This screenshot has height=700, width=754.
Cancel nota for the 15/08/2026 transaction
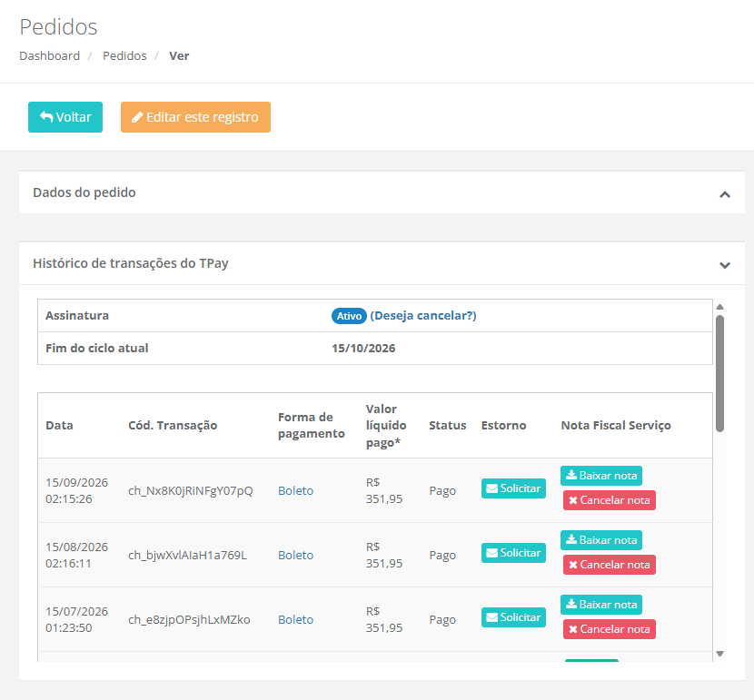coord(610,565)
